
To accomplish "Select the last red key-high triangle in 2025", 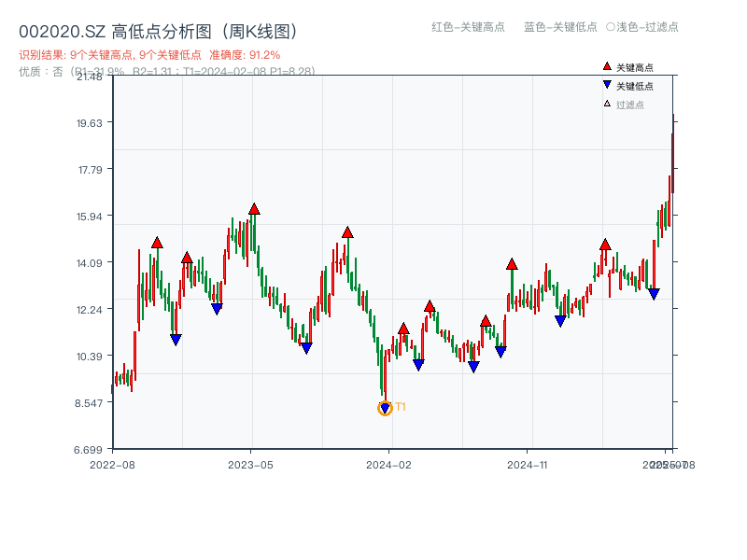I will point(605,245).
